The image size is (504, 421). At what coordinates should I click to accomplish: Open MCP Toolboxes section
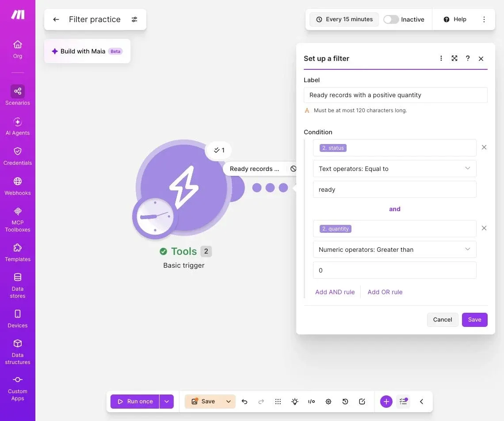[x=18, y=220]
